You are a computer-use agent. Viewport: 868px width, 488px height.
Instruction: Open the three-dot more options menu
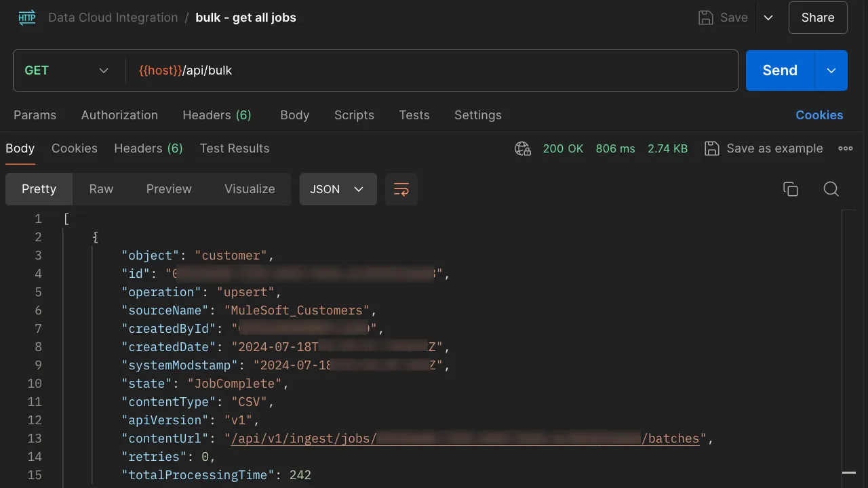(846, 148)
